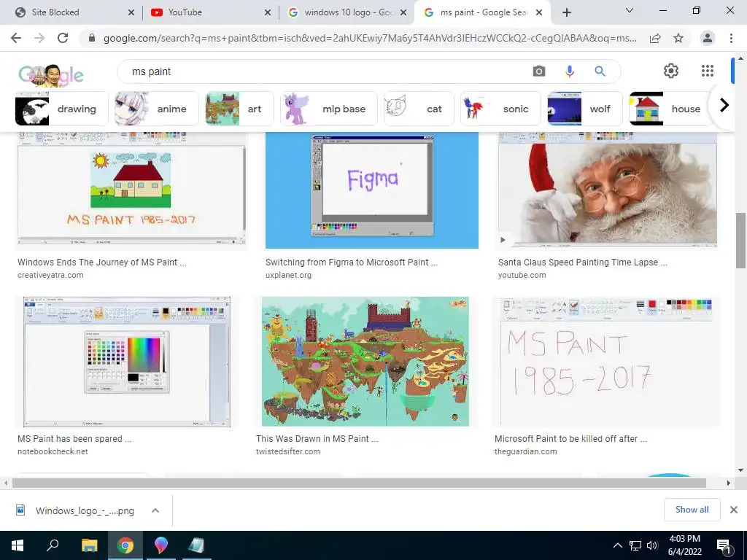Filter images by art chip
Screen dimensions: 747x560
coord(239,109)
